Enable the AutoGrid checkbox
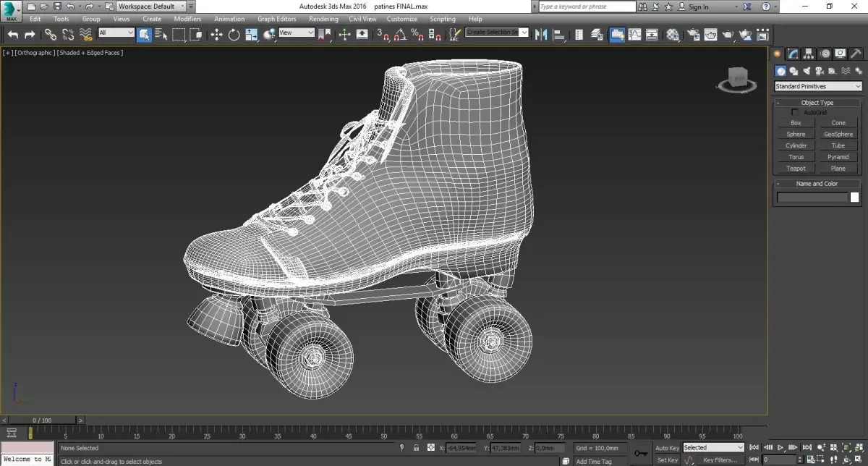Viewport: 868px width, 466px height. [x=796, y=112]
